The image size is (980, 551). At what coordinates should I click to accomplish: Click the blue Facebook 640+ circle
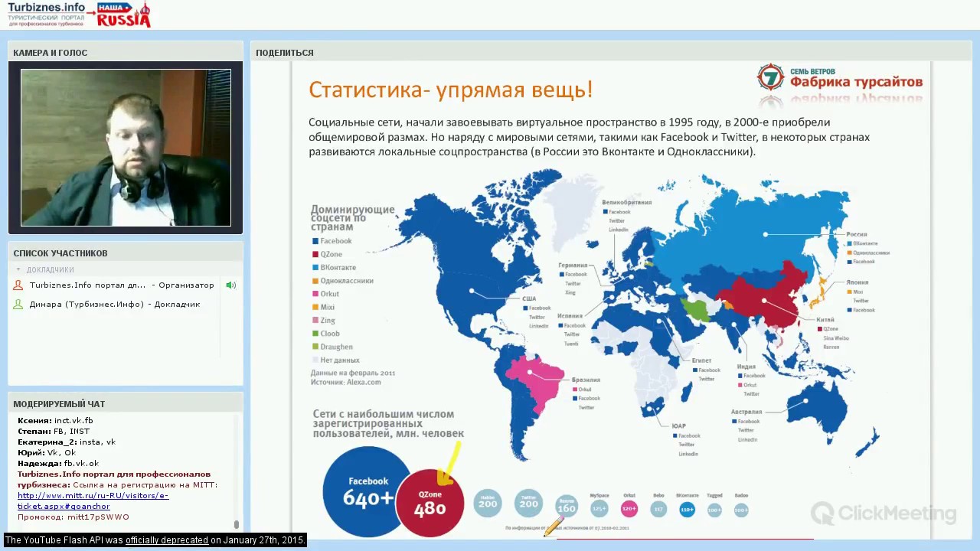(x=367, y=491)
